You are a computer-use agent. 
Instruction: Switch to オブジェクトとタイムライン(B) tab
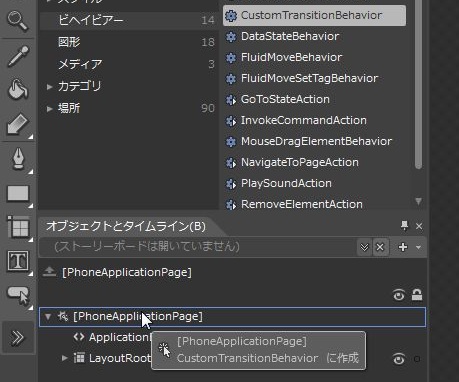point(126,226)
